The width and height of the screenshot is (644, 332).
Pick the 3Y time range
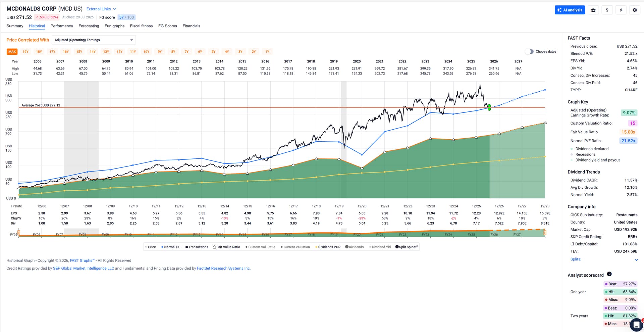pos(240,52)
